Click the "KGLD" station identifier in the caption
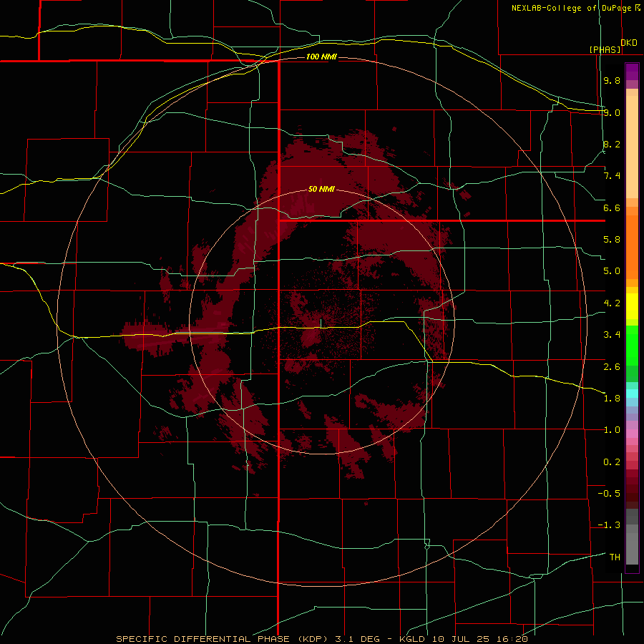644x644 pixels. [411, 639]
